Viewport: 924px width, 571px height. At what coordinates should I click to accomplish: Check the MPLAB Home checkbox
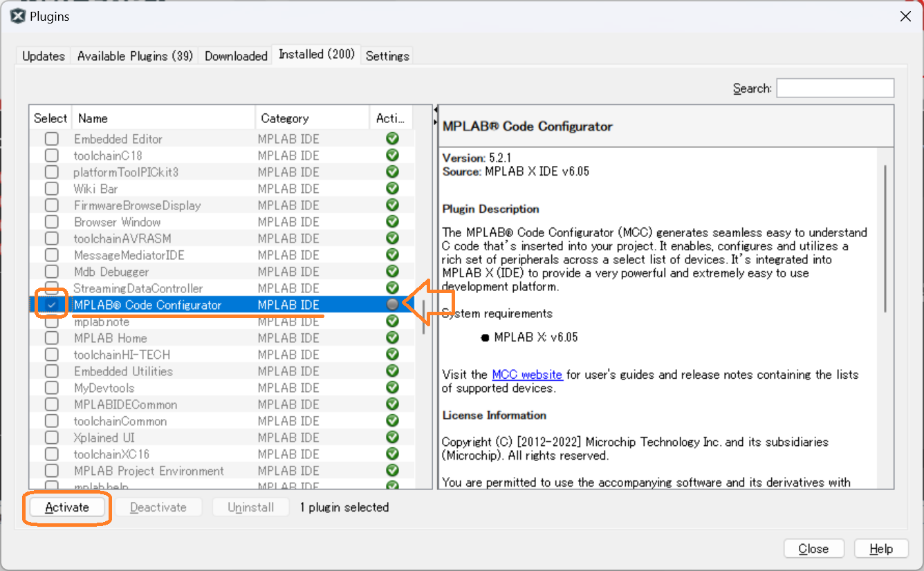[51, 338]
